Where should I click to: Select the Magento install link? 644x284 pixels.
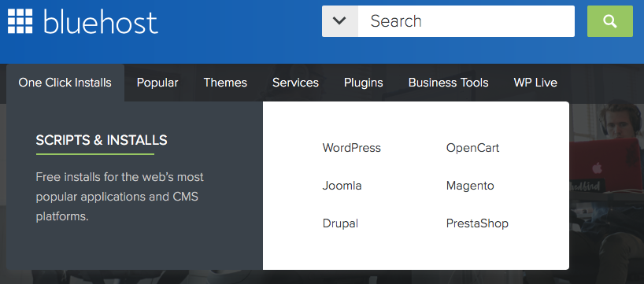pos(470,186)
